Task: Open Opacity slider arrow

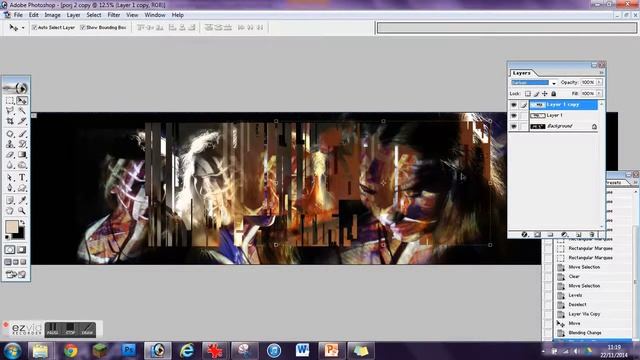Action: pyautogui.click(x=599, y=82)
